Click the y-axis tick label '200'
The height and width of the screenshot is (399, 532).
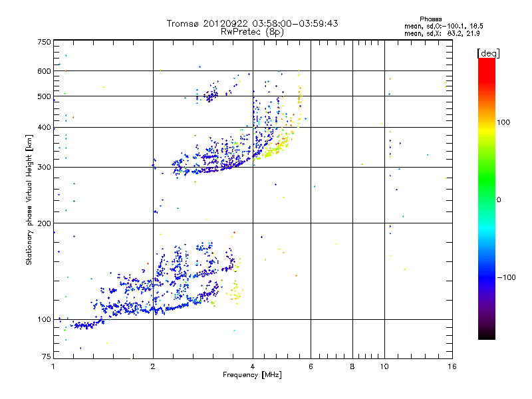(x=44, y=223)
